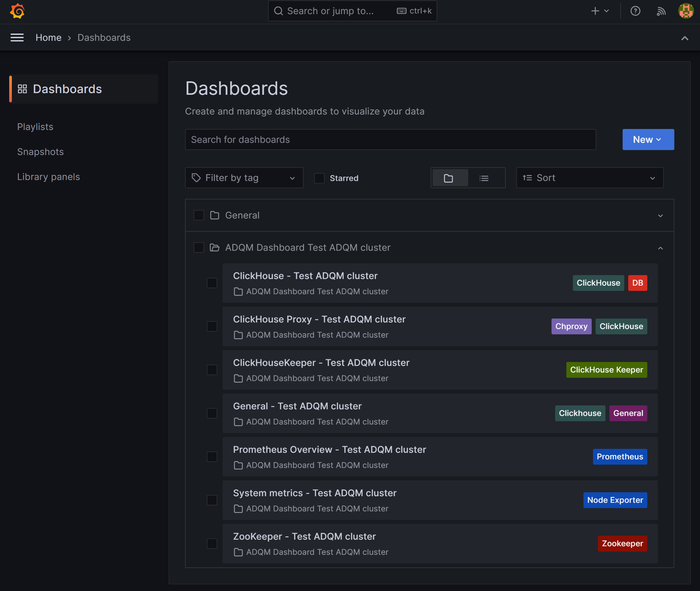This screenshot has height=591, width=700.
Task: Switch to list view icon
Action: tap(484, 178)
